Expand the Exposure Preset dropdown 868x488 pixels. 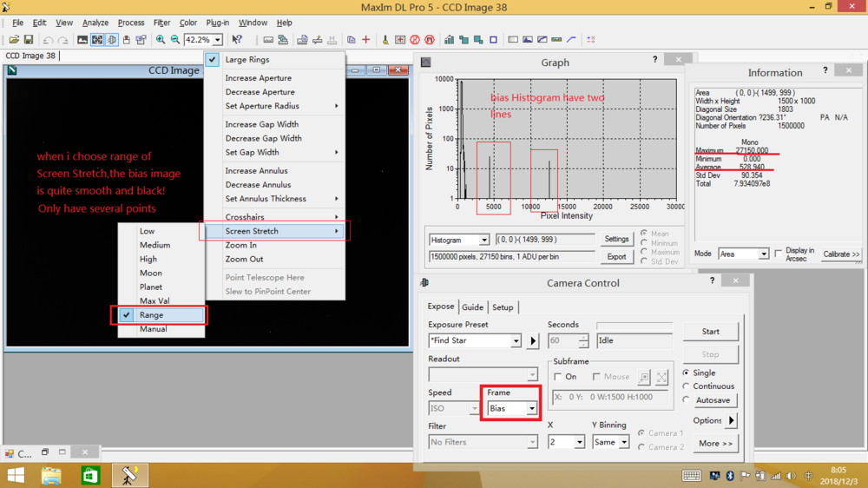pyautogui.click(x=516, y=341)
